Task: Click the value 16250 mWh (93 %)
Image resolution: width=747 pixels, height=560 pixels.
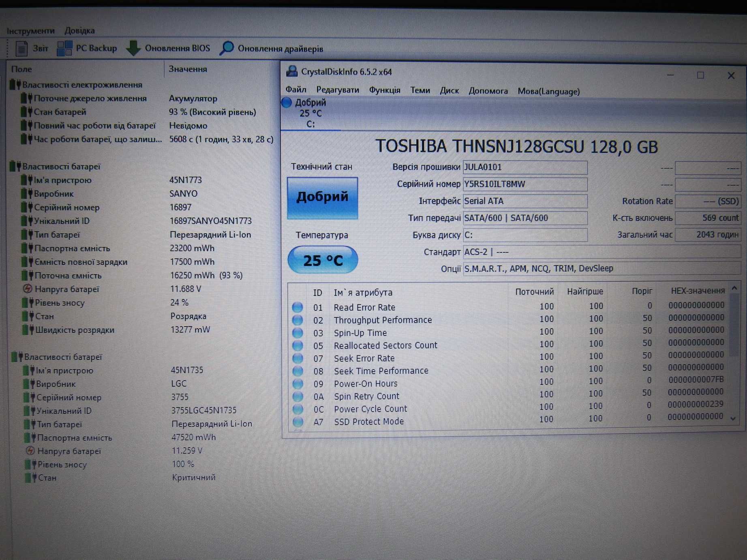Action: 206,275
